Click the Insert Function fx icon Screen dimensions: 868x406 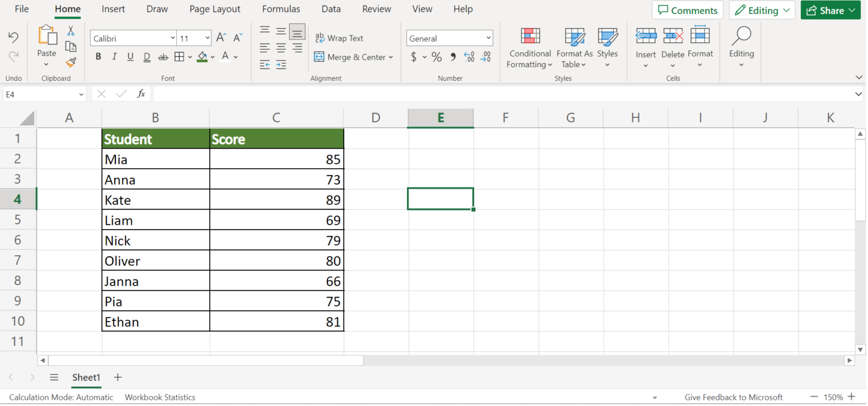(x=141, y=94)
